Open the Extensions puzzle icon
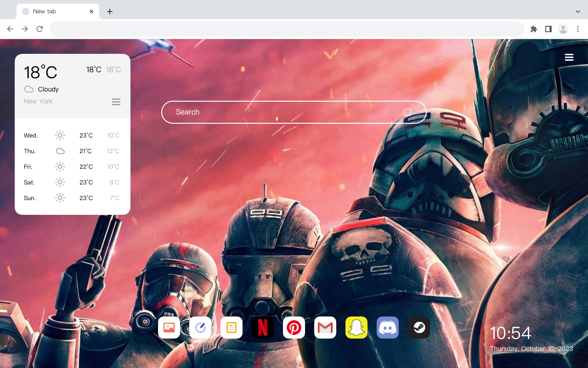 (x=533, y=29)
